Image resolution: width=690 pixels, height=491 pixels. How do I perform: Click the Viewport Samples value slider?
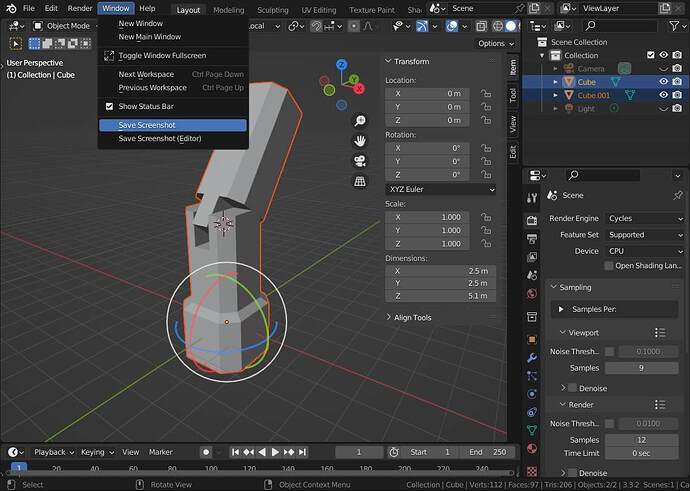point(642,368)
